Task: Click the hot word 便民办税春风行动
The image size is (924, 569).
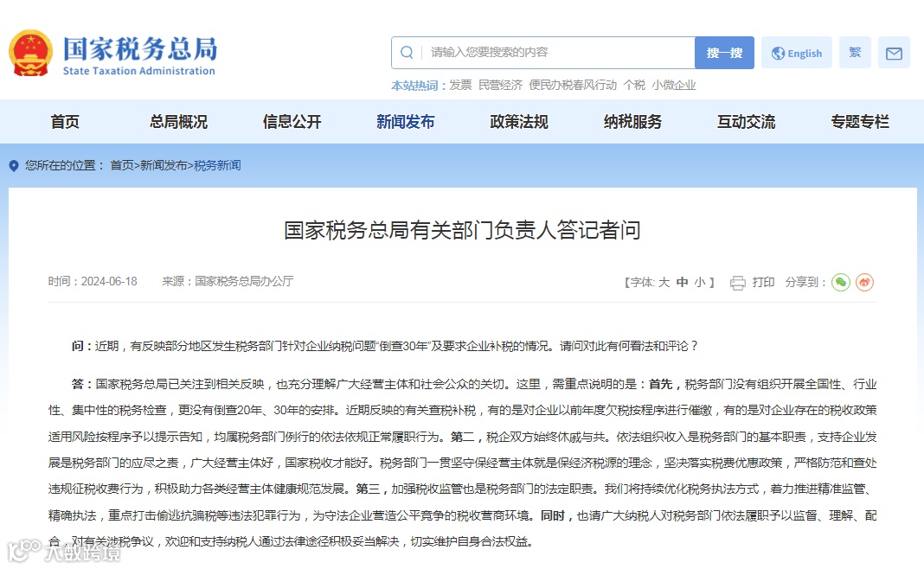Action: 573,86
